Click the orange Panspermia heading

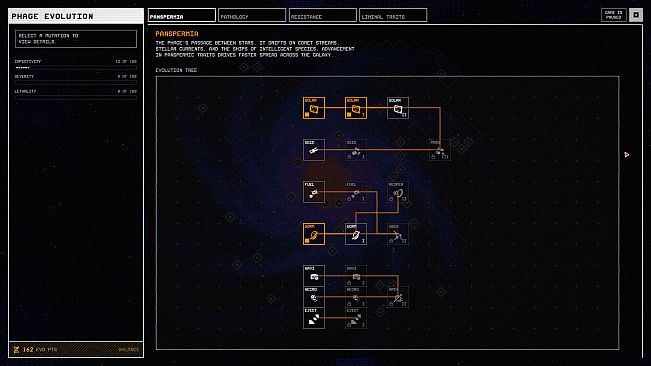(177, 34)
